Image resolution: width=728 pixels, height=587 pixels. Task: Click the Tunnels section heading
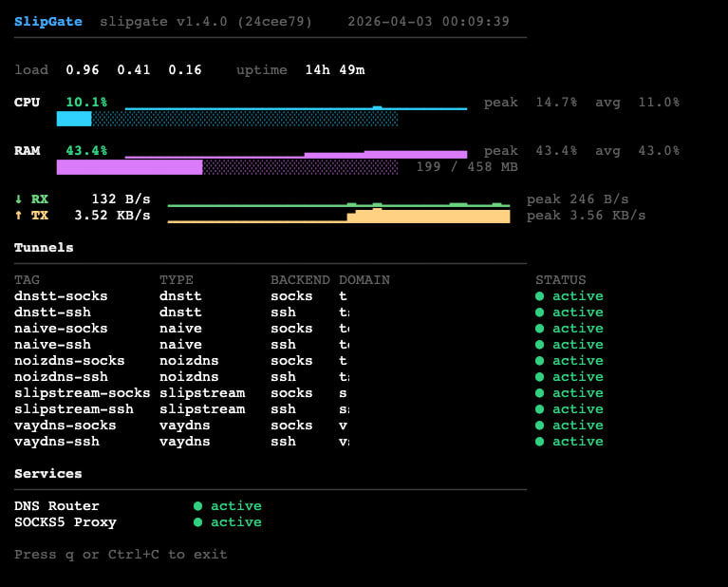coord(44,247)
